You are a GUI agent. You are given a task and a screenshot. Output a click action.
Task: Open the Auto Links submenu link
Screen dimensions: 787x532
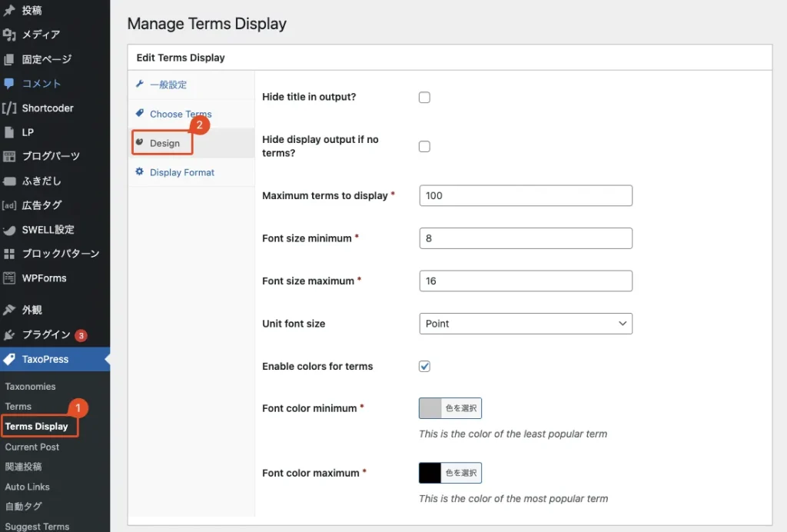[x=27, y=487]
